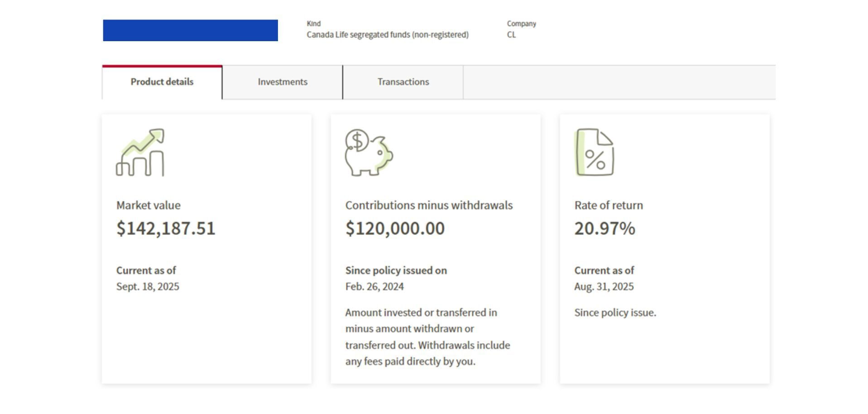Click the 'Kind' label
The width and height of the screenshot is (868, 414).
(313, 24)
